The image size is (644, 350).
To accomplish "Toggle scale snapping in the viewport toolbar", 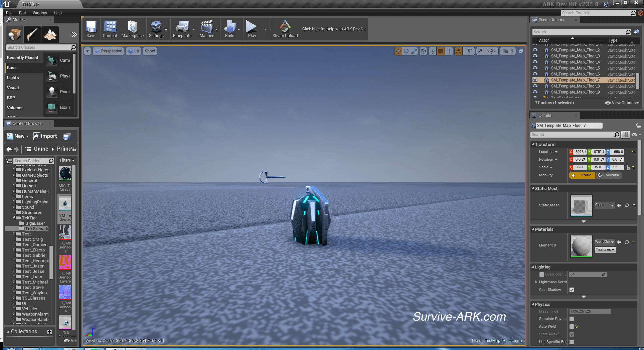I will pos(480,51).
